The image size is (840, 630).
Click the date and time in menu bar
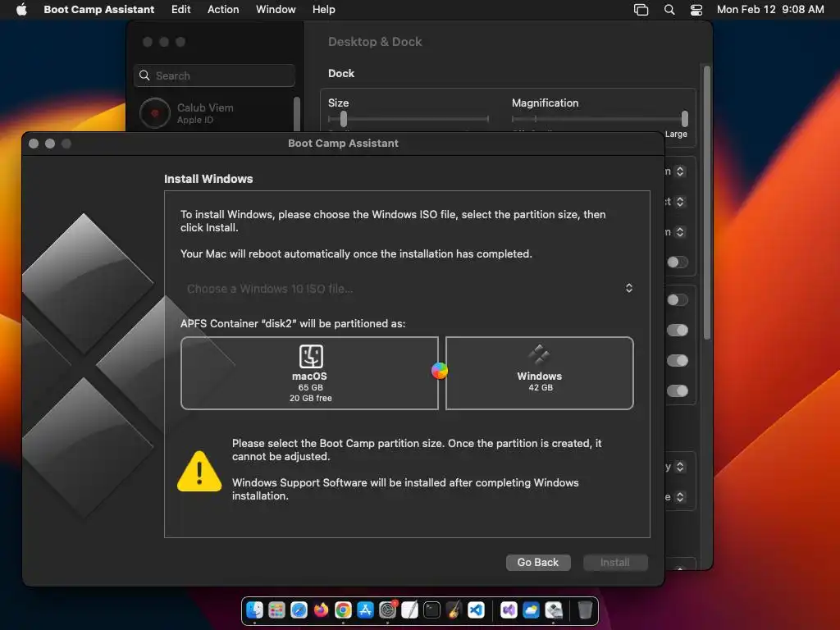[770, 9]
